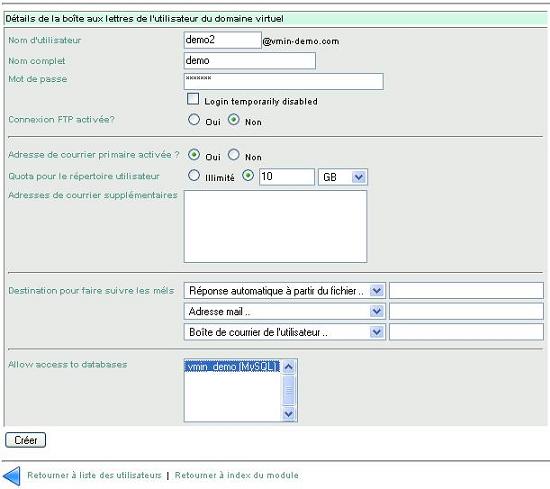Click the Mot de passe field
Image resolution: width=550 pixels, height=489 pixels.
283,81
